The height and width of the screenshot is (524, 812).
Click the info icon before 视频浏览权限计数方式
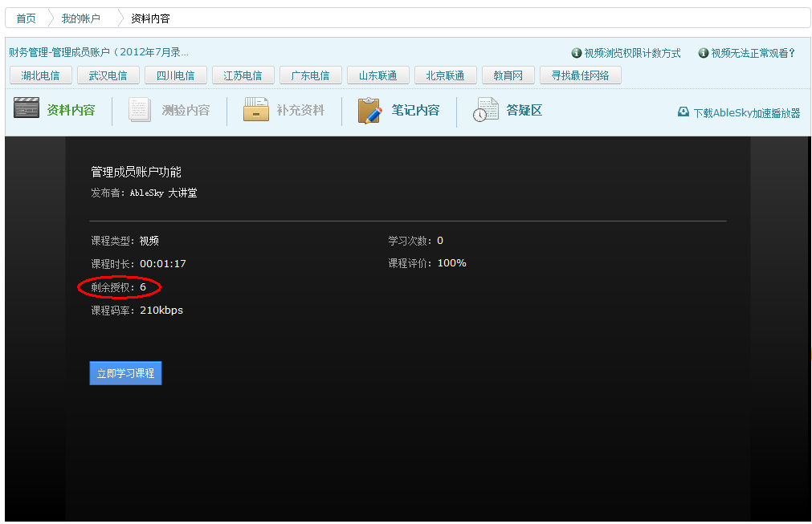click(577, 53)
